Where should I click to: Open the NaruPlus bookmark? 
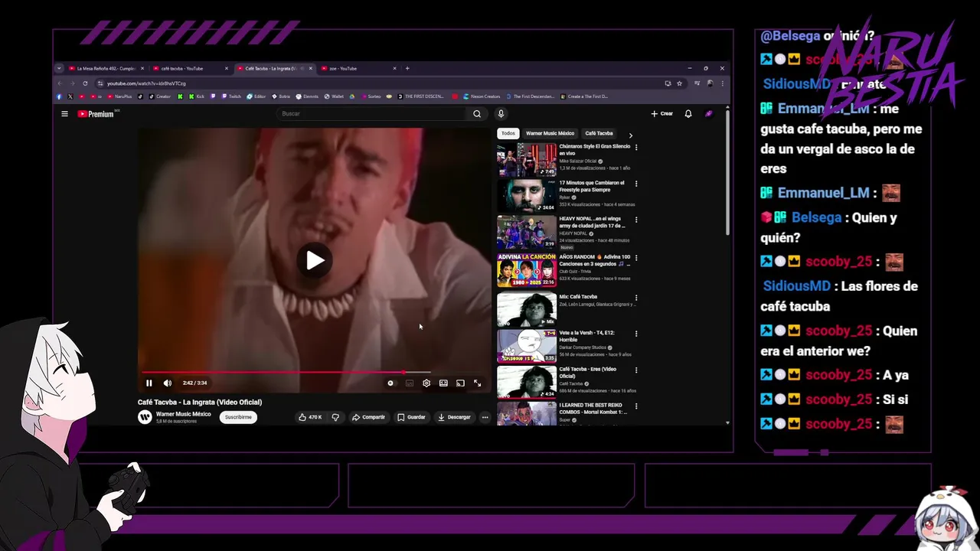tap(119, 96)
